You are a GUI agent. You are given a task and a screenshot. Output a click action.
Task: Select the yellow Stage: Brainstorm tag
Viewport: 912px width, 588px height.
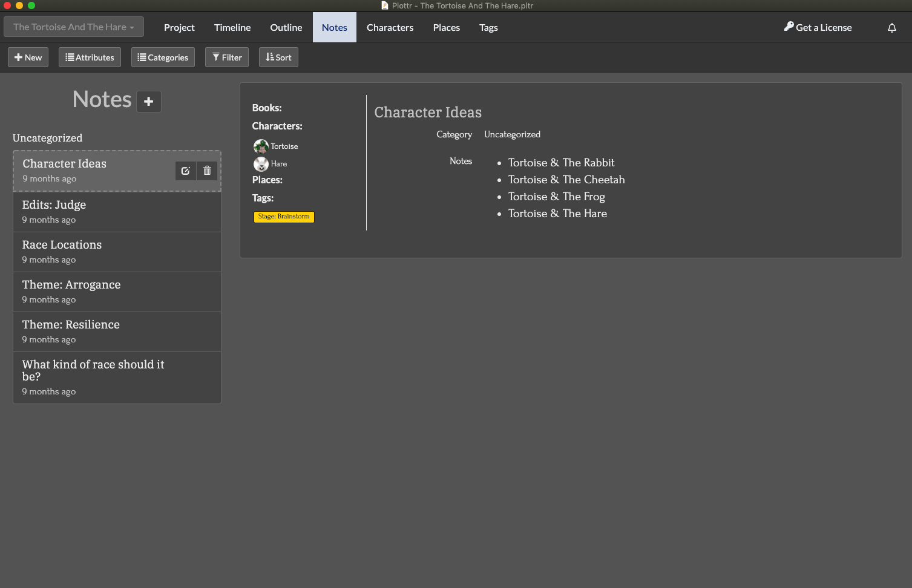(283, 217)
